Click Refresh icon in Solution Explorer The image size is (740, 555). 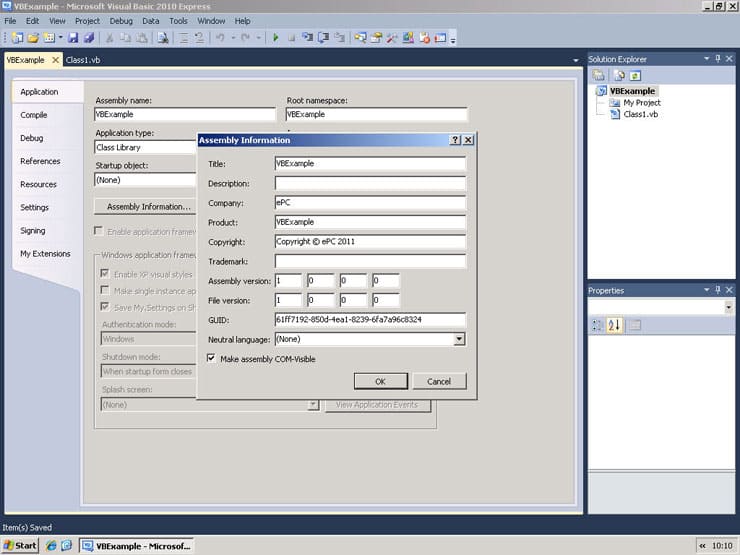[634, 75]
